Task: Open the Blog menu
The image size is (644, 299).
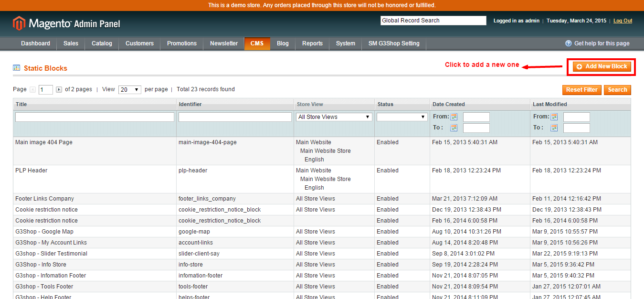Action: tap(283, 43)
